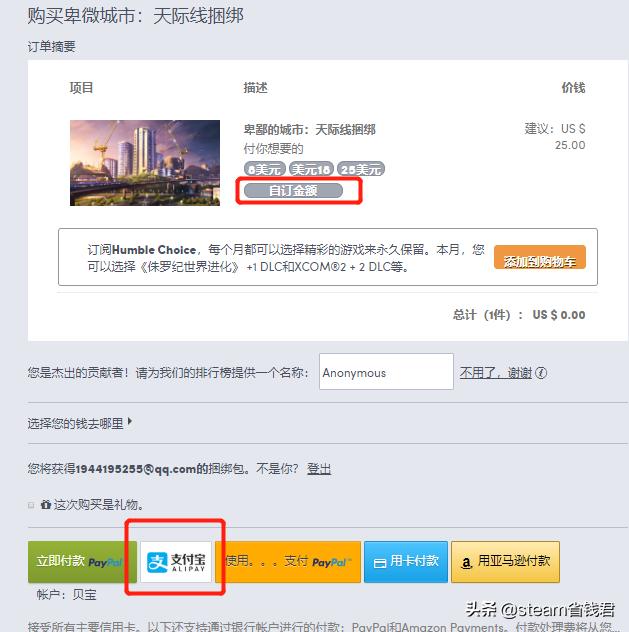Image resolution: width=629 pixels, height=632 pixels.
Task: Click the Anonymous leaderboard name field
Action: [x=386, y=372]
